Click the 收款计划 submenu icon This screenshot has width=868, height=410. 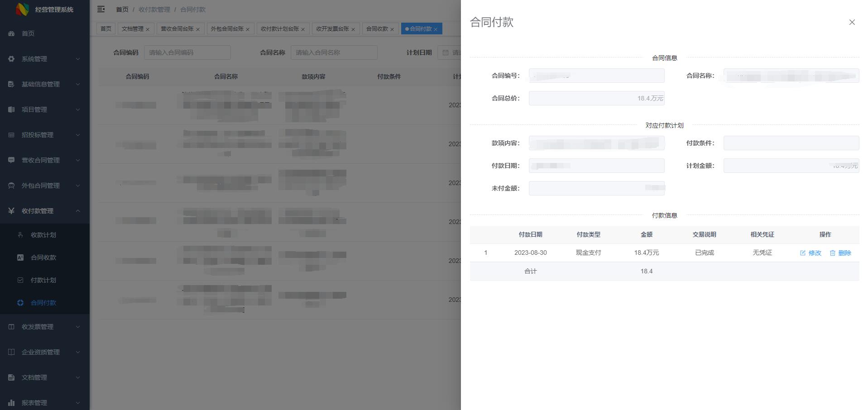coord(20,235)
